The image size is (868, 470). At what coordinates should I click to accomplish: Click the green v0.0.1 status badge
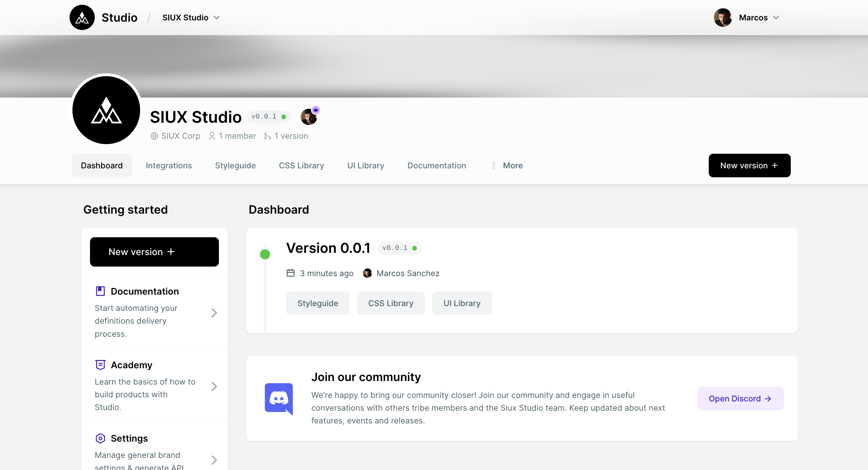269,116
